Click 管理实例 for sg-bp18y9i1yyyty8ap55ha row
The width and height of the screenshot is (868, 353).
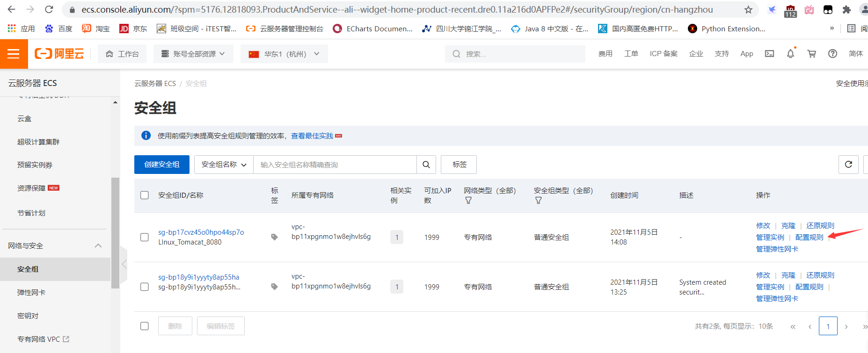point(770,287)
